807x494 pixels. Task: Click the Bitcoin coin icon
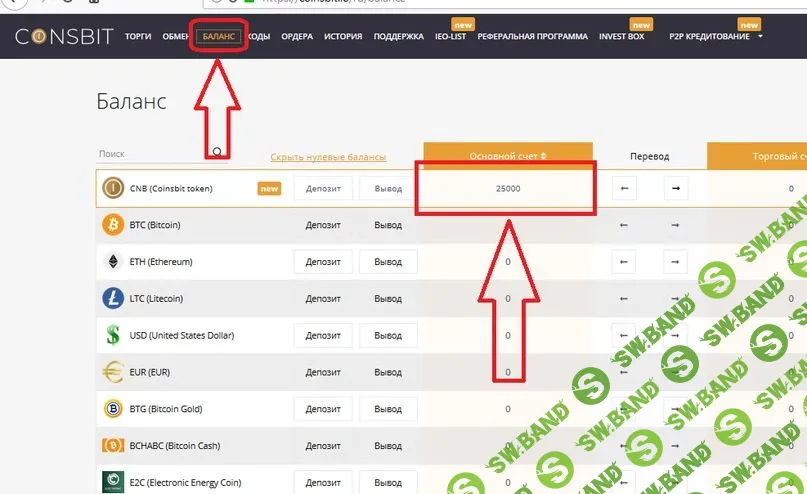click(x=112, y=225)
